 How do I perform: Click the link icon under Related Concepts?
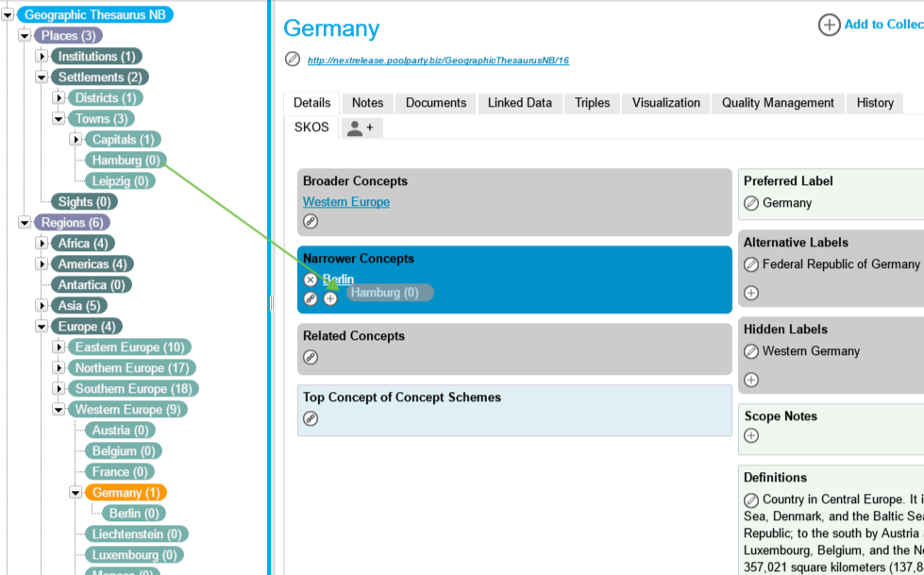point(311,357)
